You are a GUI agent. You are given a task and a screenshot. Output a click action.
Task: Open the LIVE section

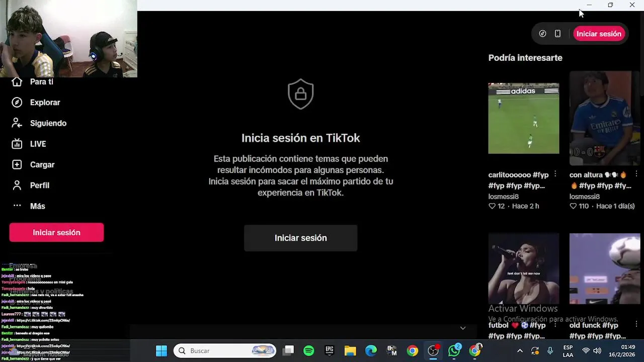[x=29, y=144]
